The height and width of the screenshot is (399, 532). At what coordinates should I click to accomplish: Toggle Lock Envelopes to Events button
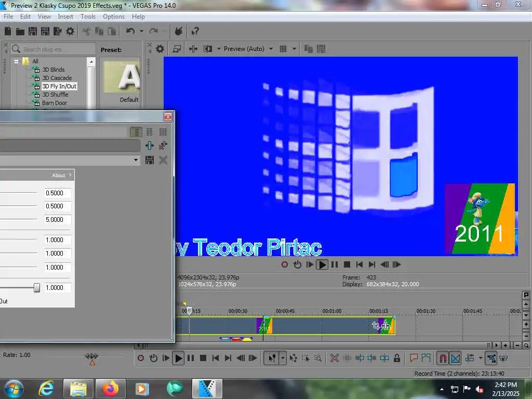491,358
